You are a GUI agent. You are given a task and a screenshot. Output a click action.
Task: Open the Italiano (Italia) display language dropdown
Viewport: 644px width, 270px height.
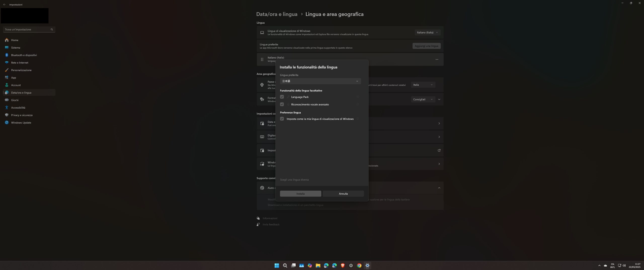tap(427, 32)
